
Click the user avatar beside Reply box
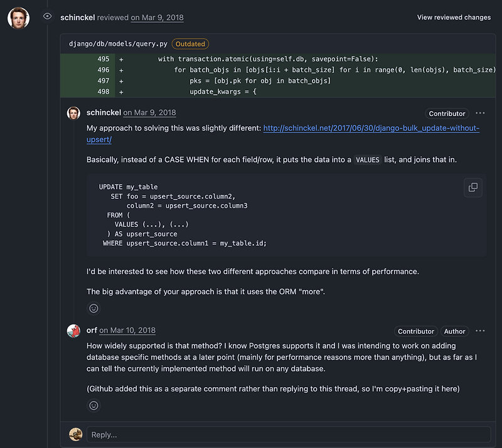click(75, 434)
